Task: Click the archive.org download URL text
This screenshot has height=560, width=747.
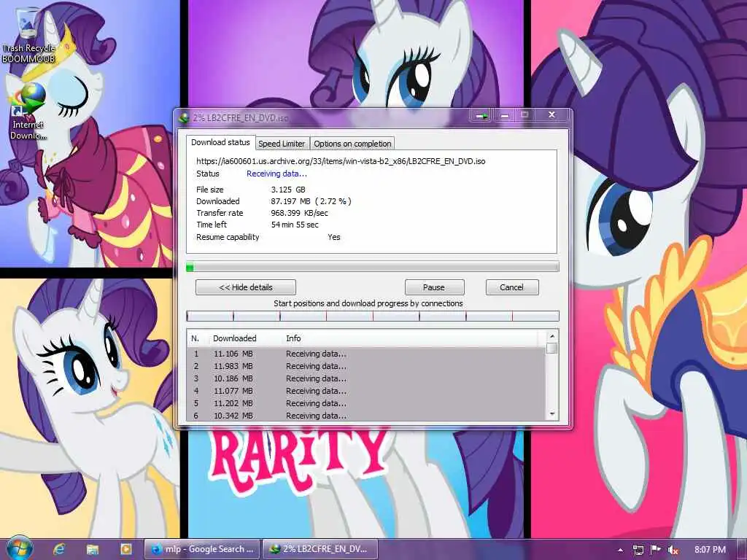Action: click(341, 161)
